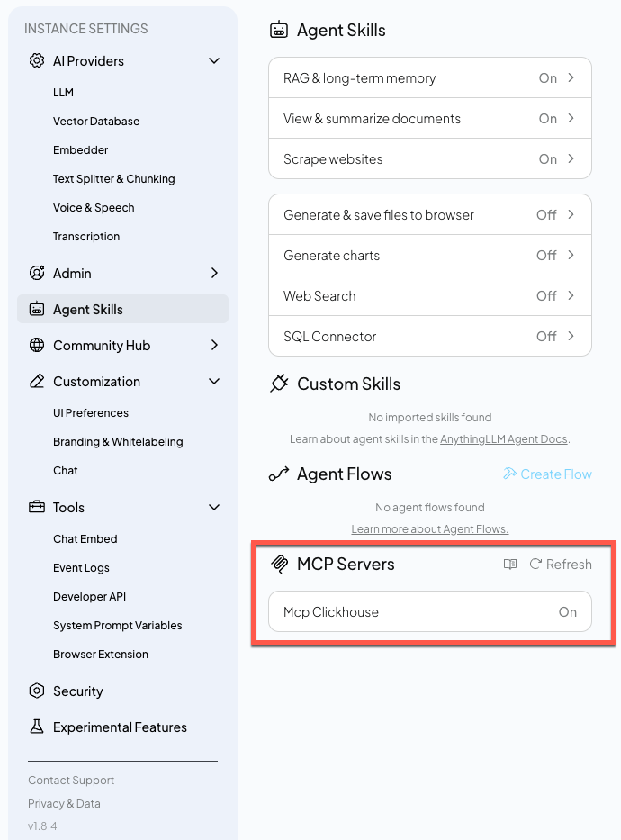Collapse the Tools section
Screen dimensions: 621x840
click(214, 507)
